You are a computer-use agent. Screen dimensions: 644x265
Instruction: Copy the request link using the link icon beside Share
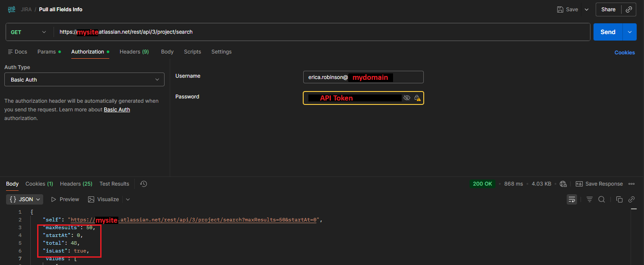tap(629, 9)
